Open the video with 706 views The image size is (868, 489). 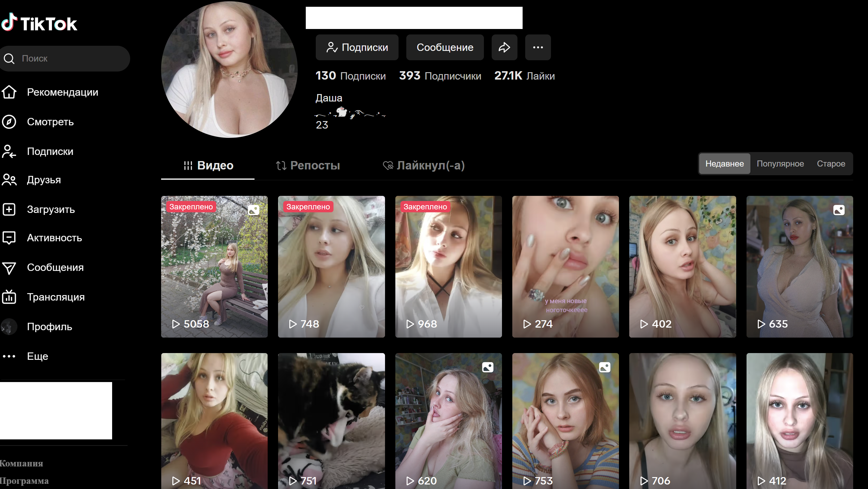pyautogui.click(x=682, y=421)
